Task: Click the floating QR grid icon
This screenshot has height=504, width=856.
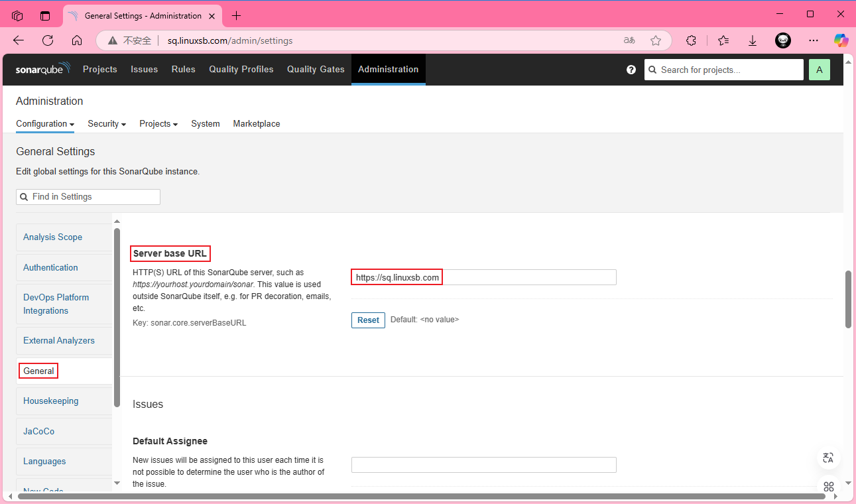Action: coord(828,487)
